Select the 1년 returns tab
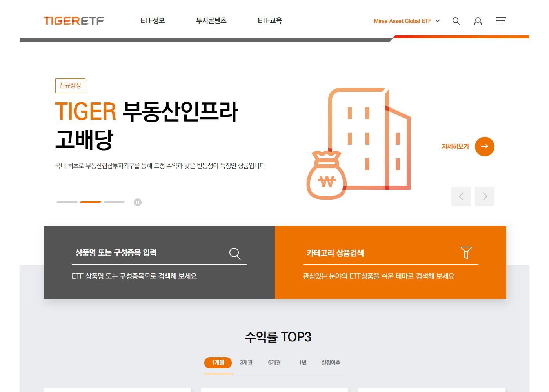This screenshot has width=549, height=392. pos(303,363)
